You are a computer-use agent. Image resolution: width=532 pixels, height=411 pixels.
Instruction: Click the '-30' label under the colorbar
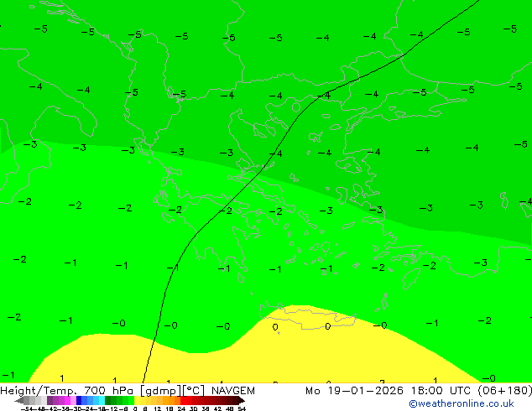pyautogui.click(x=76, y=409)
